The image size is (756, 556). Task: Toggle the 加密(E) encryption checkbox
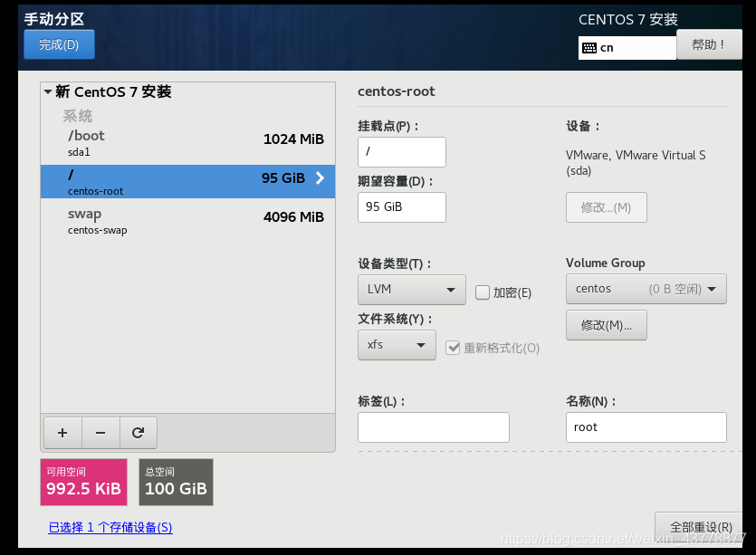click(483, 292)
